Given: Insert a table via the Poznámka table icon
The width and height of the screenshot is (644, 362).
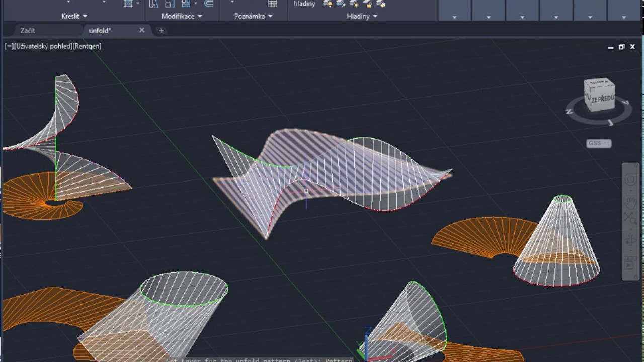Looking at the screenshot, I should (x=273, y=4).
